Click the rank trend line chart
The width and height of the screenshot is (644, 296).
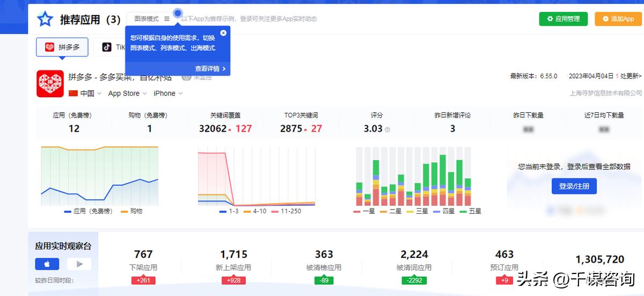click(100, 176)
